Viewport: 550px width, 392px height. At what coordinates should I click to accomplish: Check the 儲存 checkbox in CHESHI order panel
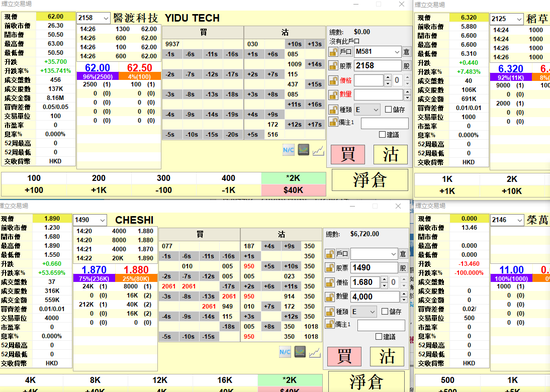[x=384, y=311]
